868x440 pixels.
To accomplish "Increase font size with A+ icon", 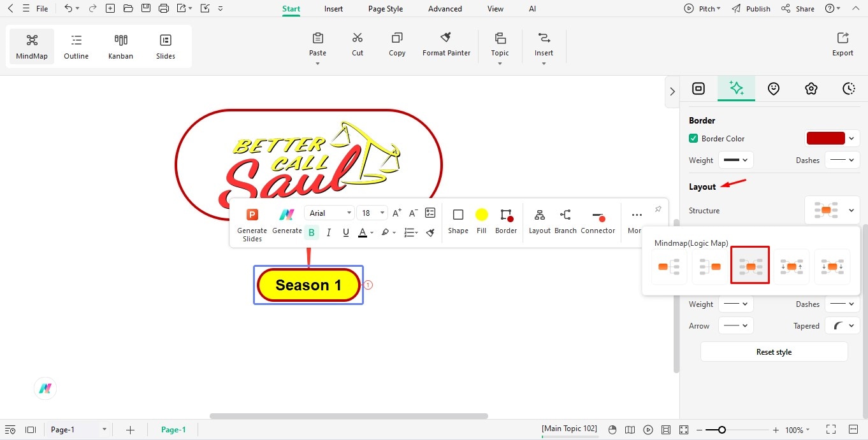I will (x=397, y=213).
